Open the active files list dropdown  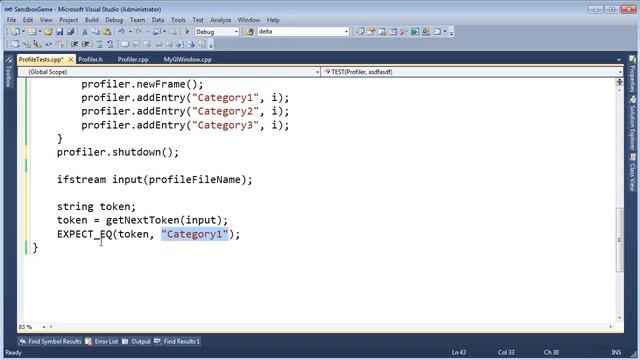point(619,60)
